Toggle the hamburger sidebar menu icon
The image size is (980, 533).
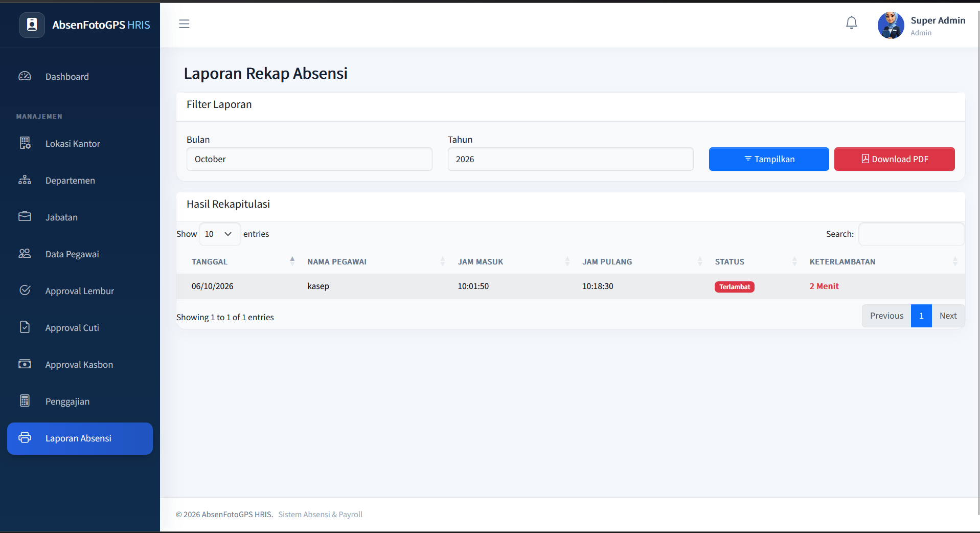[x=184, y=24]
